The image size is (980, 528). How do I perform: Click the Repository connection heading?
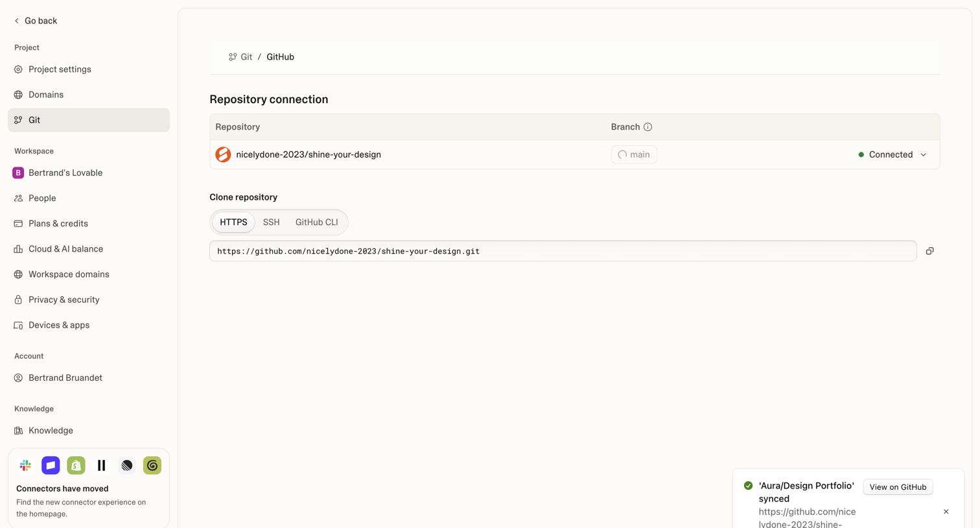coord(269,99)
